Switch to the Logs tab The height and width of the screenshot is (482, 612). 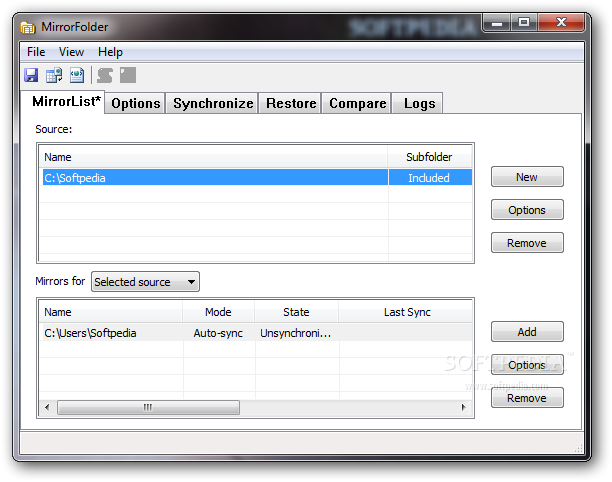[x=419, y=103]
